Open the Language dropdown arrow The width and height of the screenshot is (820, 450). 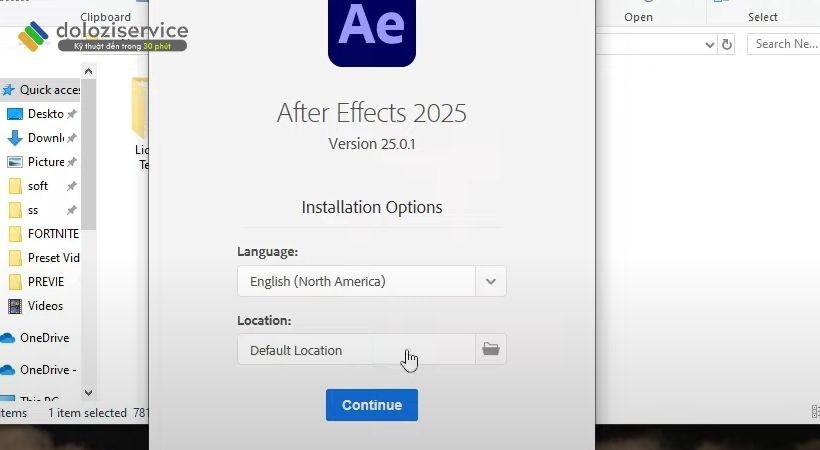[x=491, y=281]
